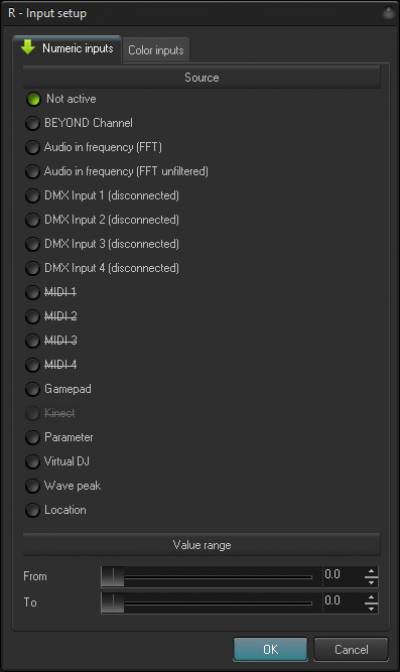Open the Numeric inputs tab
This screenshot has height=672, width=400.
click(67, 48)
